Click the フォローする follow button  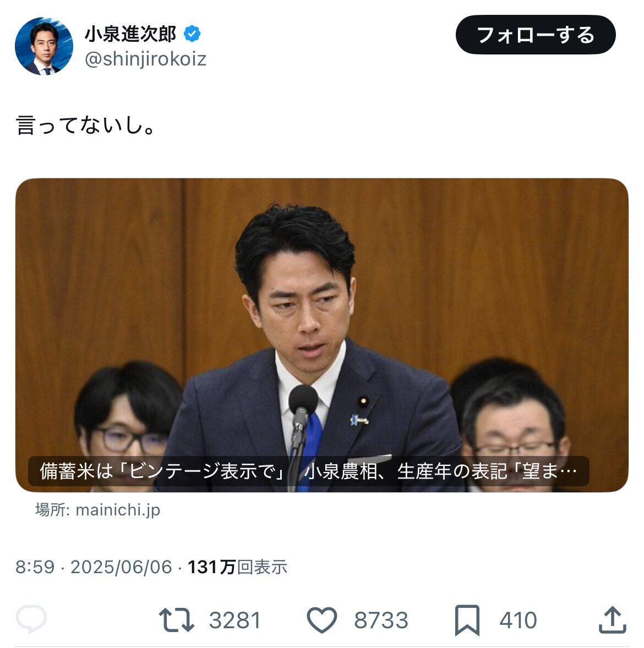click(536, 35)
